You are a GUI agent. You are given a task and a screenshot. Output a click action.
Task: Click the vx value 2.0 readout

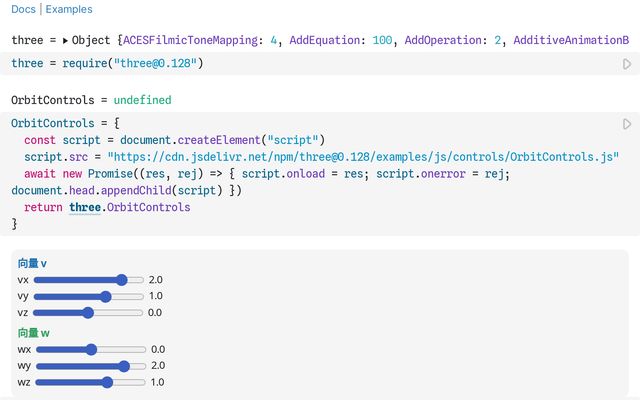point(155,280)
